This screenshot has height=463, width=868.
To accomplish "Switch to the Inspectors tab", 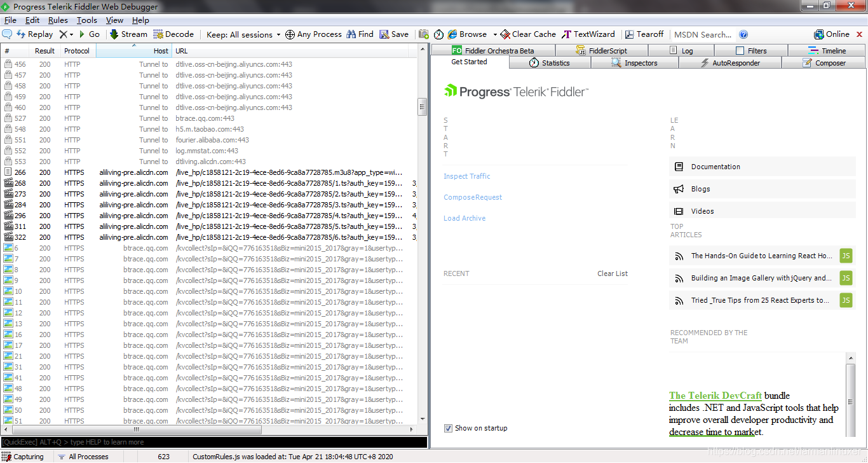I will click(x=635, y=63).
